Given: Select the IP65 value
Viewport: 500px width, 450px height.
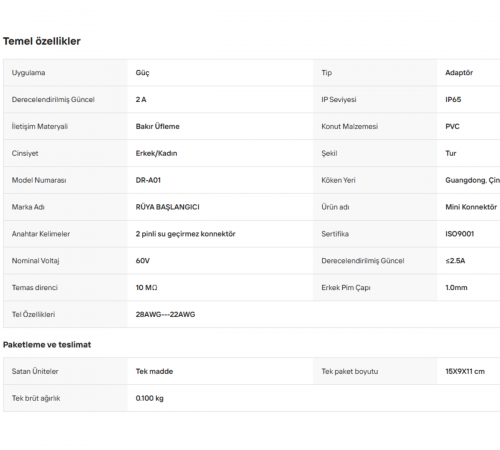Looking at the screenshot, I should pyautogui.click(x=453, y=100).
